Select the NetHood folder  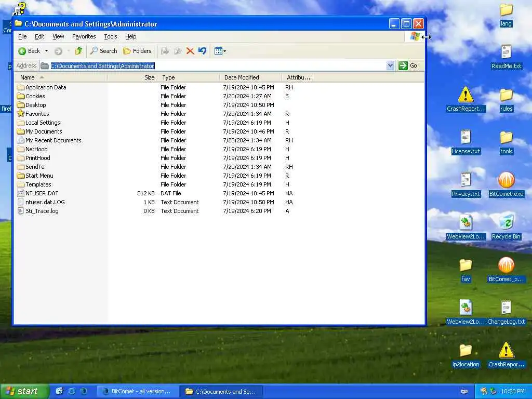pyautogui.click(x=32, y=149)
